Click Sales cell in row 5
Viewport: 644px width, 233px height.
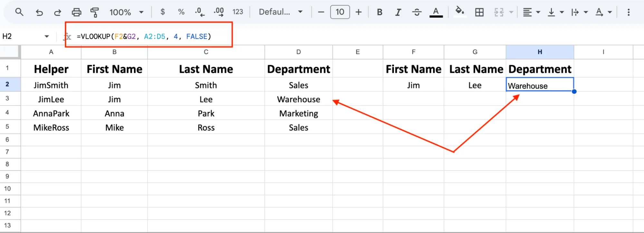[x=299, y=128]
